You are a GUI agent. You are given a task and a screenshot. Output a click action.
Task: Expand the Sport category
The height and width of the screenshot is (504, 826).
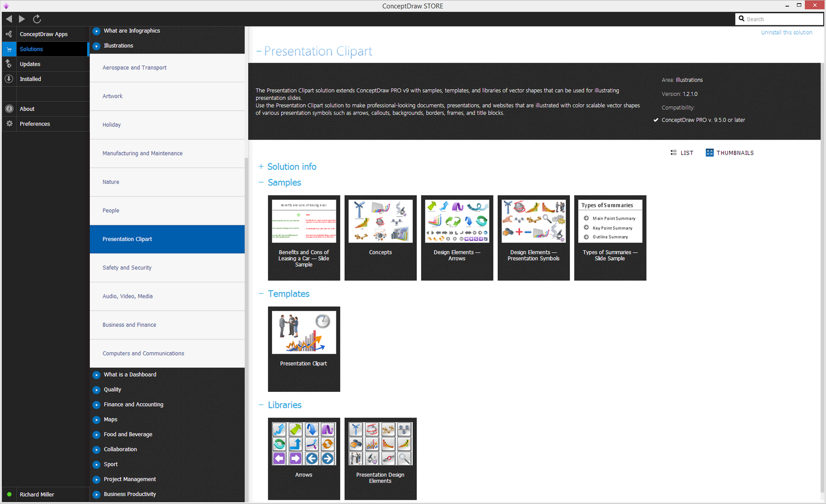point(96,464)
